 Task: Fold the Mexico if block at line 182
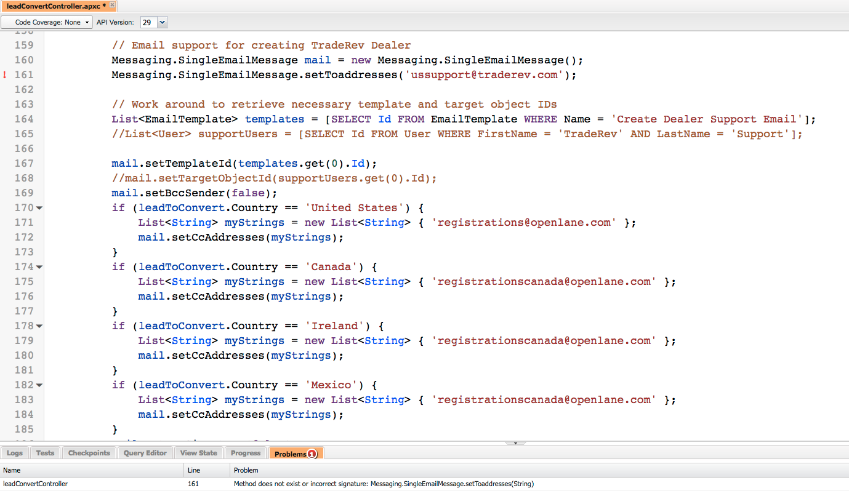pyautogui.click(x=39, y=385)
